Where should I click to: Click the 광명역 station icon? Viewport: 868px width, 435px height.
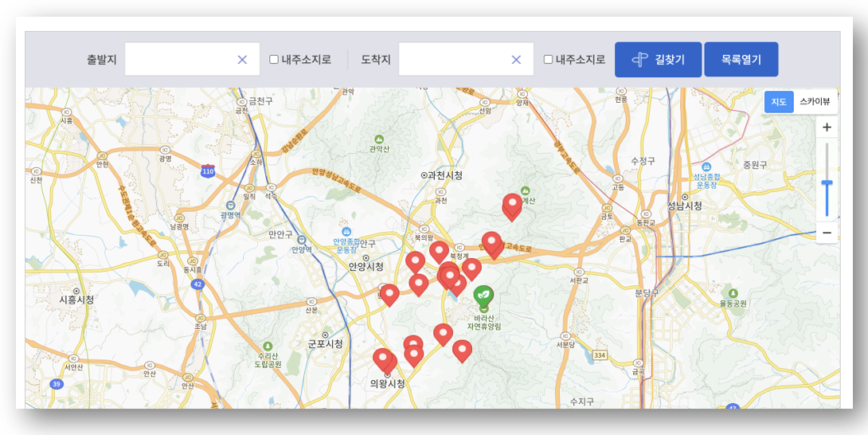pos(232,205)
